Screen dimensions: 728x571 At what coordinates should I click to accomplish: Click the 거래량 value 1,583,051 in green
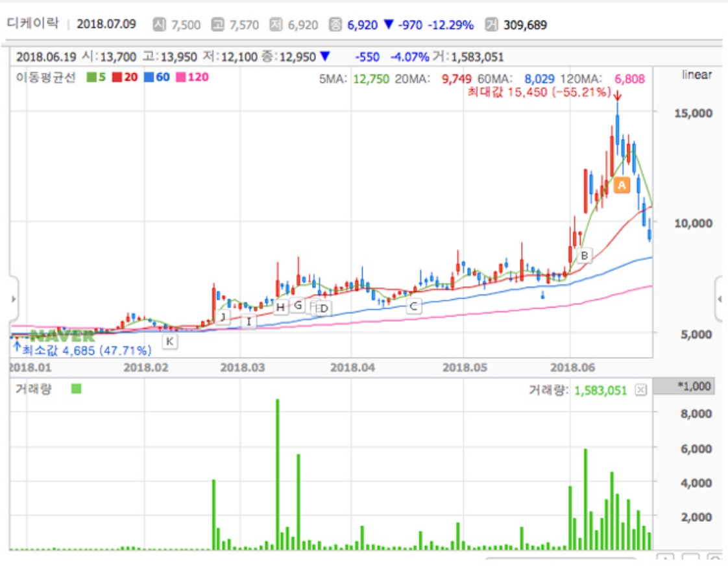[600, 391]
